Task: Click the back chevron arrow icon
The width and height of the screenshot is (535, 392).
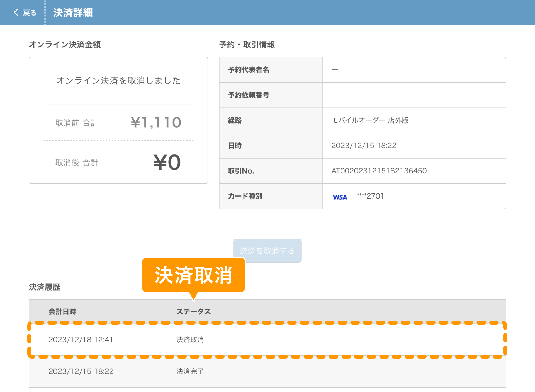Action: point(16,13)
